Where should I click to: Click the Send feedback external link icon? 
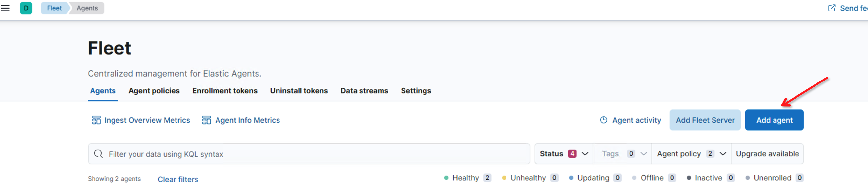(832, 8)
